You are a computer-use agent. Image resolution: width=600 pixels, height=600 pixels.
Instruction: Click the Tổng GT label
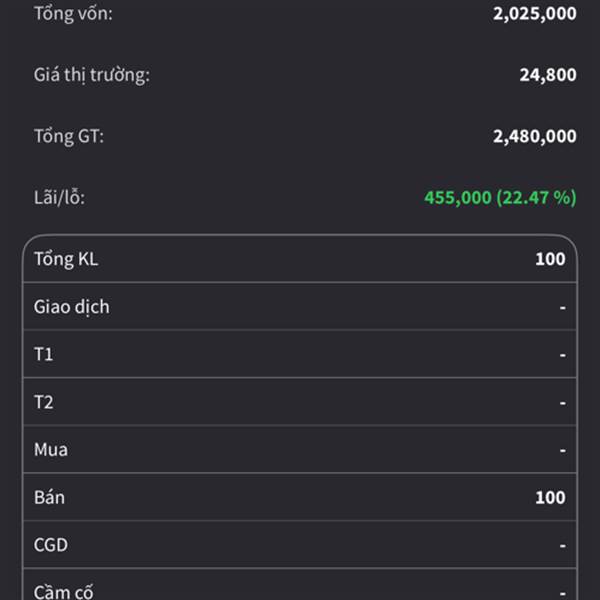[69, 136]
